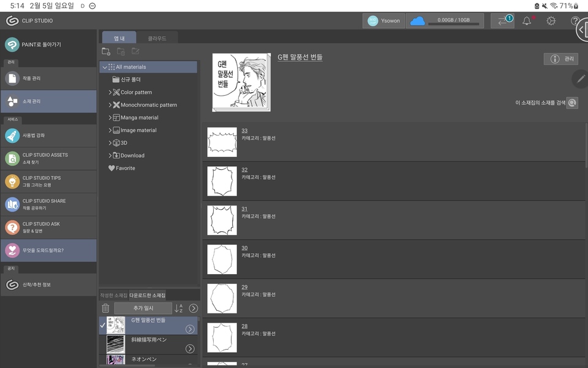Screen dimensions: 588x368
Task: Open settings gear icon
Action: point(551,21)
